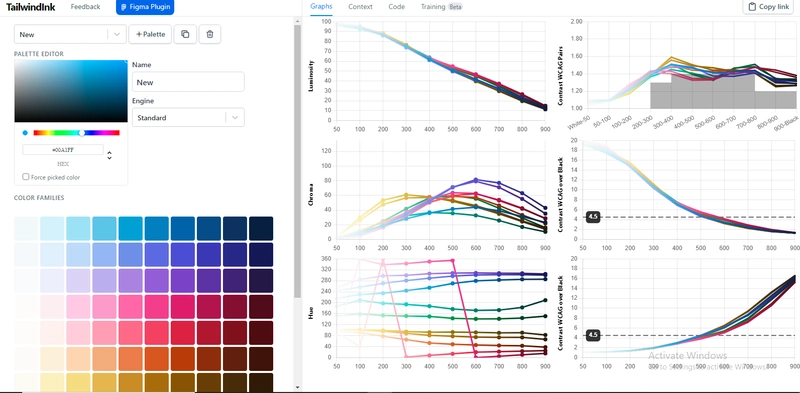
Task: Click the HEX color value field
Action: click(x=63, y=150)
